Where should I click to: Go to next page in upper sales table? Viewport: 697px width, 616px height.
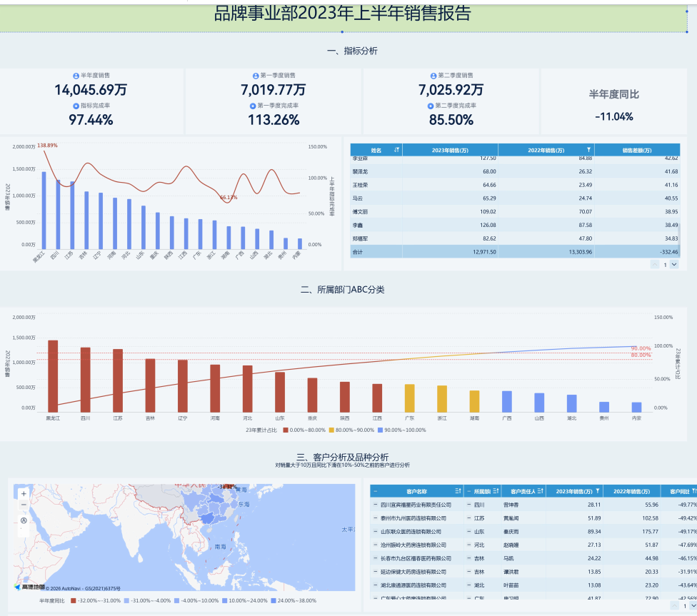(x=674, y=264)
